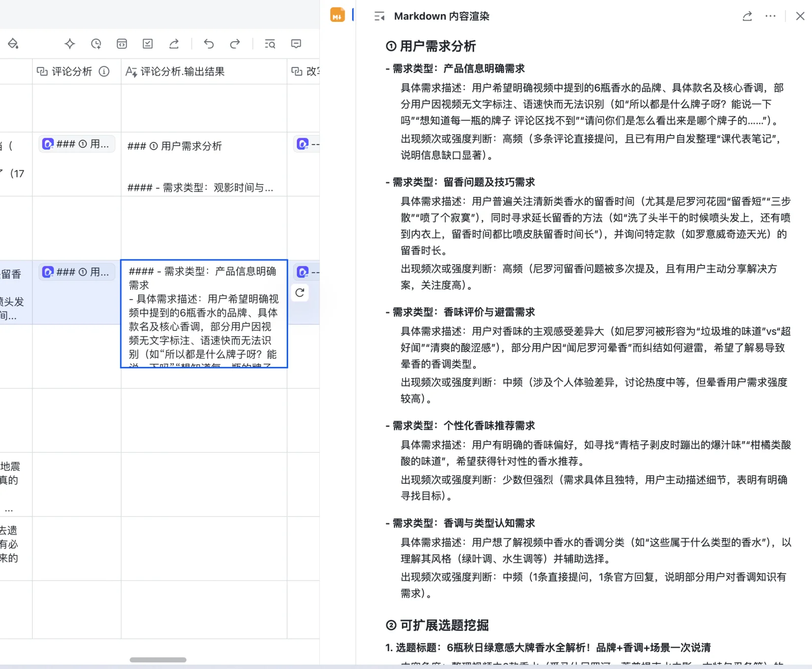This screenshot has width=812, height=669.
Task: Click the horizontal scrollbar under the table
Action: point(158,660)
